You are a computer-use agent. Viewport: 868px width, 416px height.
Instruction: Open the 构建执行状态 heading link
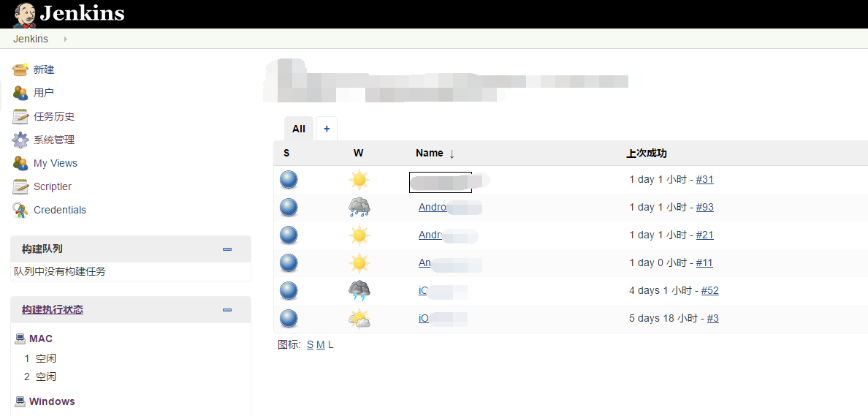[53, 310]
